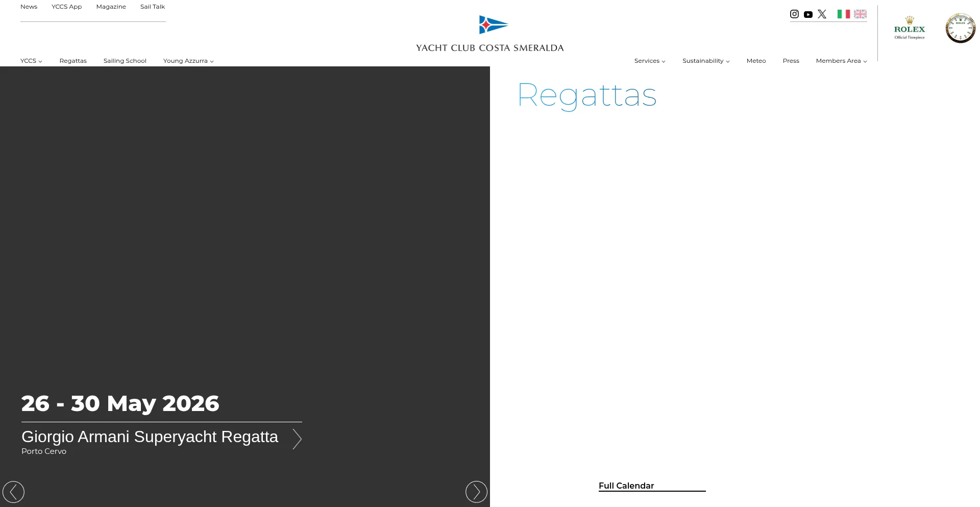Open the Magazine link
Viewport: 980px width, 507px height.
(111, 7)
